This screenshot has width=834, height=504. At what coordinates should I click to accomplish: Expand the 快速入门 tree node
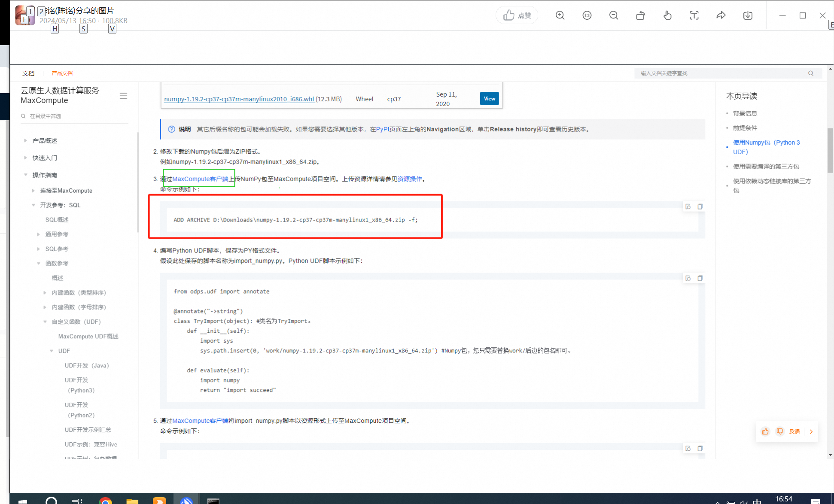click(25, 158)
